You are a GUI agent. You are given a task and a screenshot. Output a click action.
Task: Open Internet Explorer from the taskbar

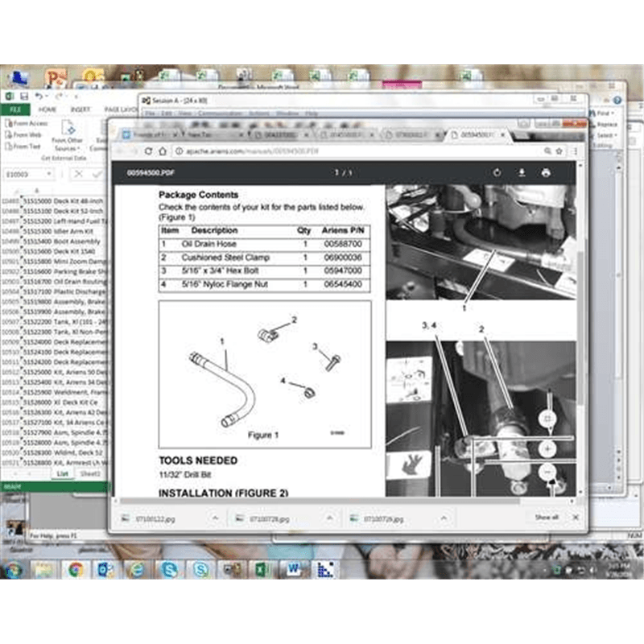pyautogui.click(x=137, y=570)
